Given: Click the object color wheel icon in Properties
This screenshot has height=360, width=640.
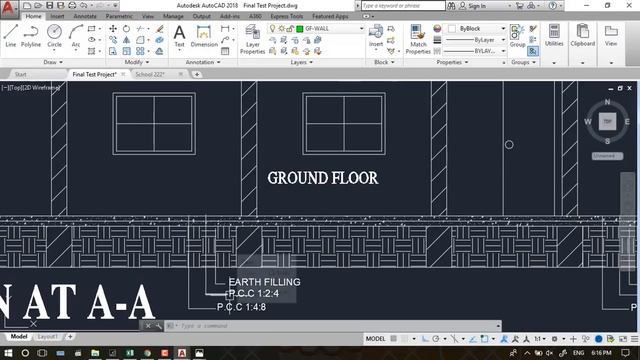Looking at the screenshot, I should (437, 29).
